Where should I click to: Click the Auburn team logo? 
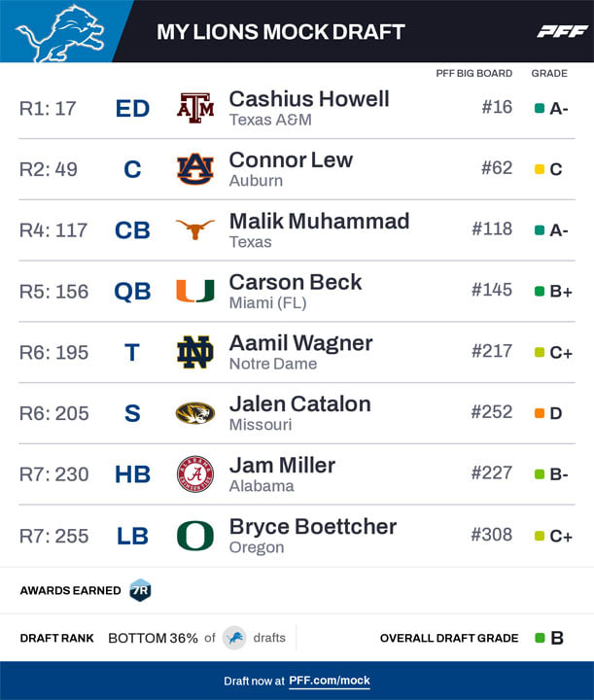pos(195,169)
